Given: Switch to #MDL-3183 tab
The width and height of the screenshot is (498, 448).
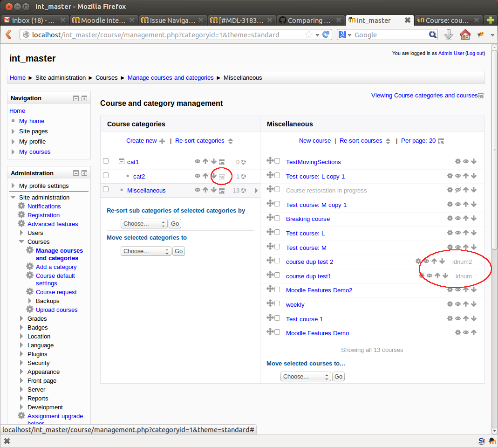Looking at the screenshot, I should tap(241, 21).
